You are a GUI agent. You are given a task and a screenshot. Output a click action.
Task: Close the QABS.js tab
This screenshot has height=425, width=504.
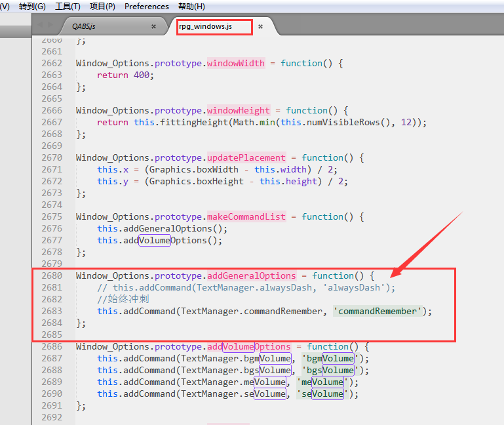[x=153, y=26]
